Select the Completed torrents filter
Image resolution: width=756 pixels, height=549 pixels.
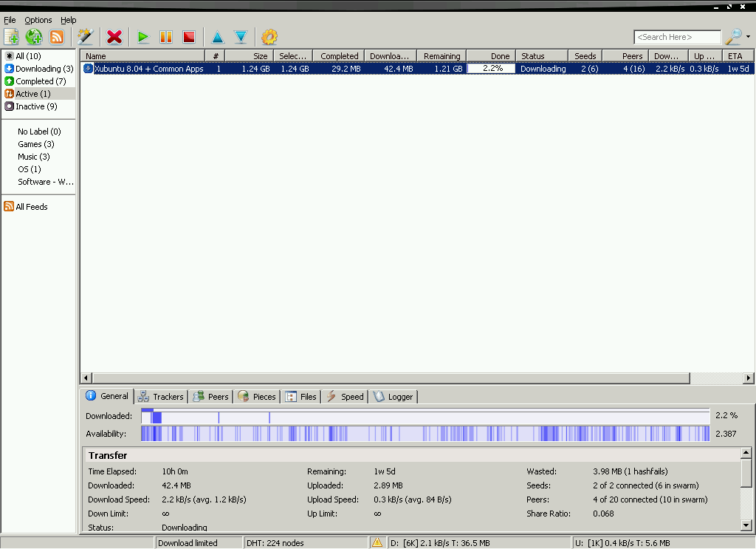tap(35, 81)
